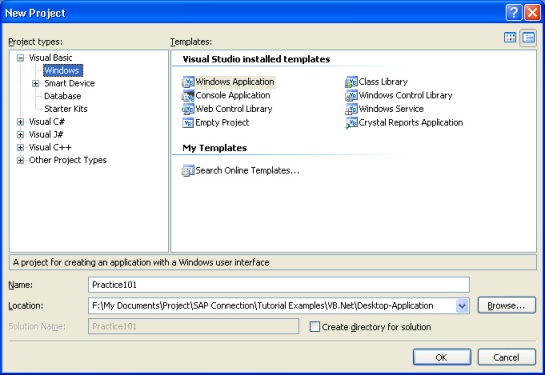The height and width of the screenshot is (375, 545).
Task: Select Visual C# label in tree
Action: (x=47, y=122)
